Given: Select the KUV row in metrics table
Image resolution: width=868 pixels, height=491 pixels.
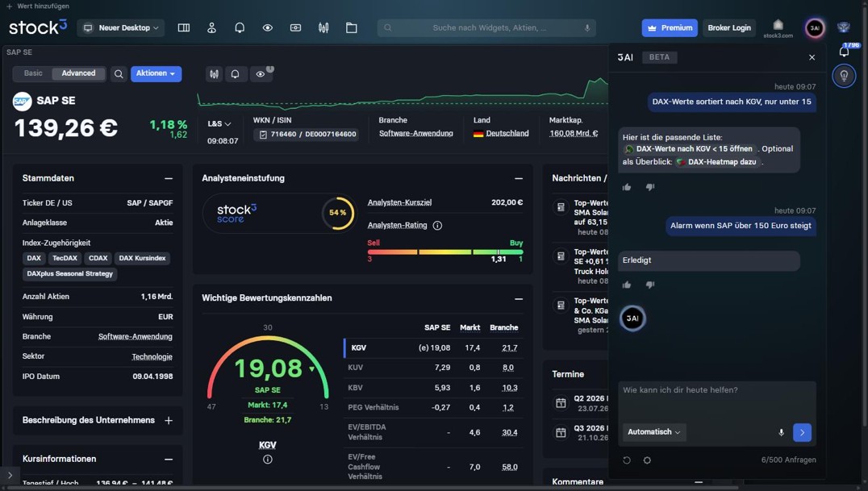Looking at the screenshot, I should pos(432,368).
